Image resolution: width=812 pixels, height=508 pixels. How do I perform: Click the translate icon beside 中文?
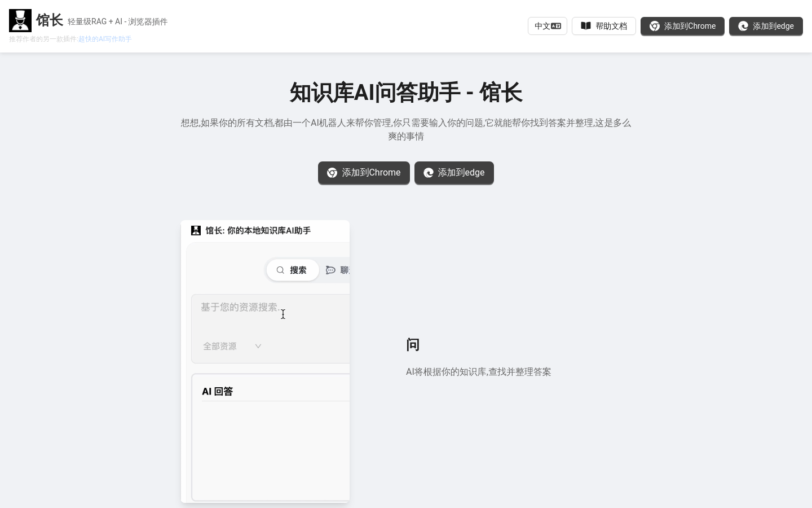pos(556,26)
